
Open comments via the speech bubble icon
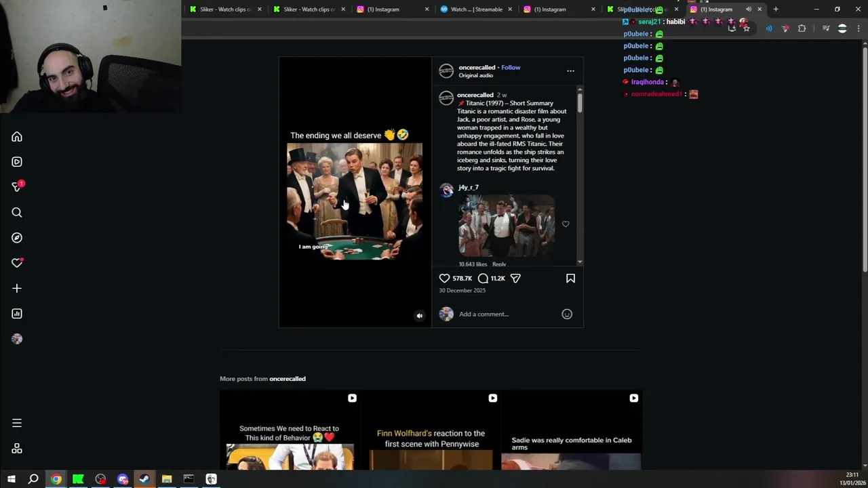coord(483,279)
